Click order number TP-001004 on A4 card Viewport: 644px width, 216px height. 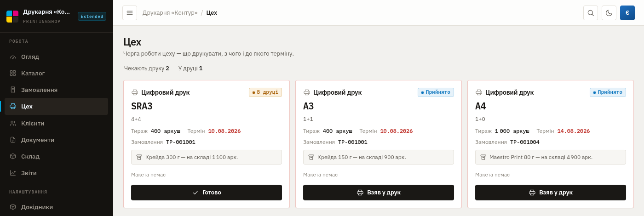525,142
